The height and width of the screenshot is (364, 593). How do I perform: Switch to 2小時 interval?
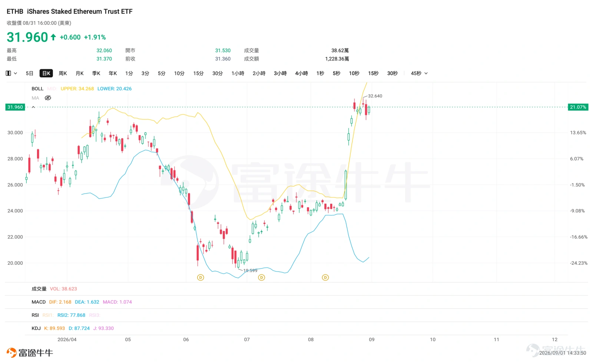point(259,73)
